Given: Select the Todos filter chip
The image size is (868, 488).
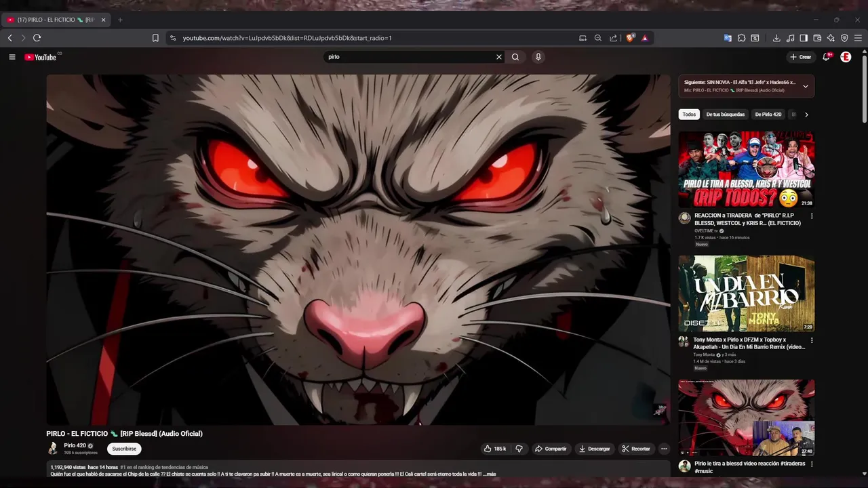Looking at the screenshot, I should (689, 115).
